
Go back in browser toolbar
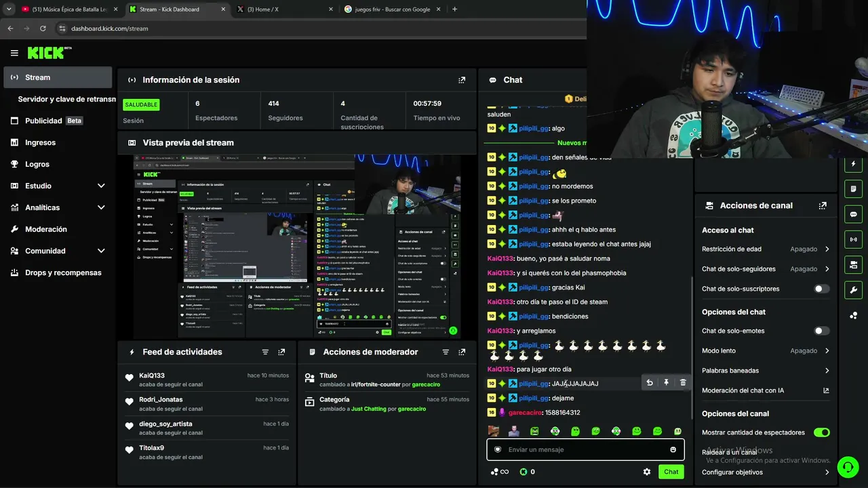point(10,28)
